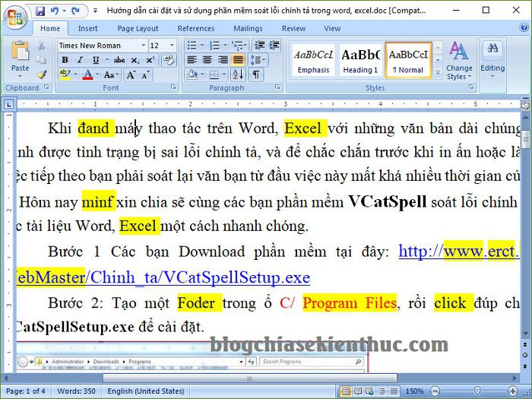The height and width of the screenshot is (399, 532).
Task: Toggle Underline formatting
Action: (96, 60)
